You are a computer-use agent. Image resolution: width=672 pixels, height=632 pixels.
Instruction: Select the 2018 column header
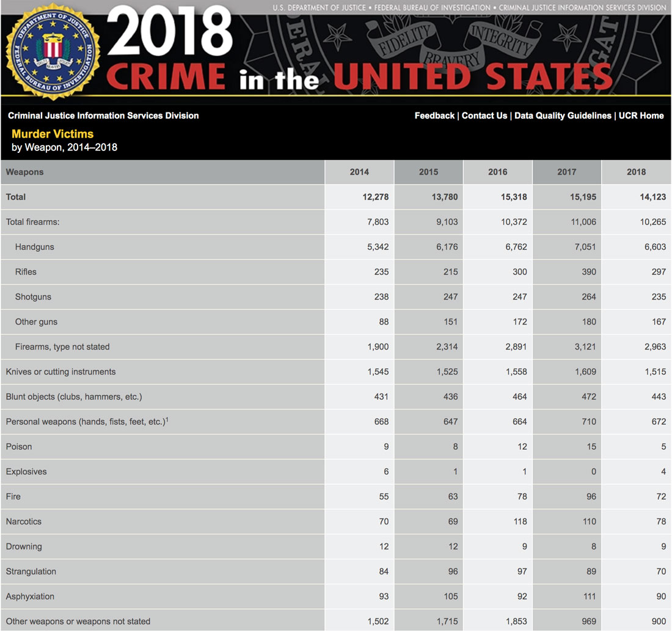[x=636, y=172]
